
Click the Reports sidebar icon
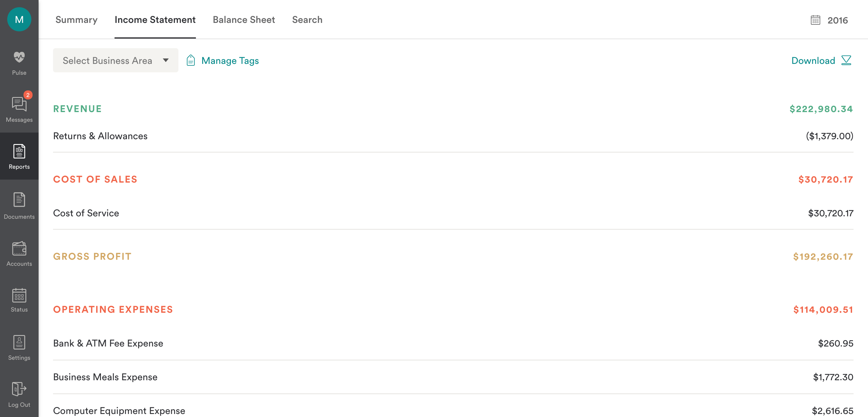19,152
